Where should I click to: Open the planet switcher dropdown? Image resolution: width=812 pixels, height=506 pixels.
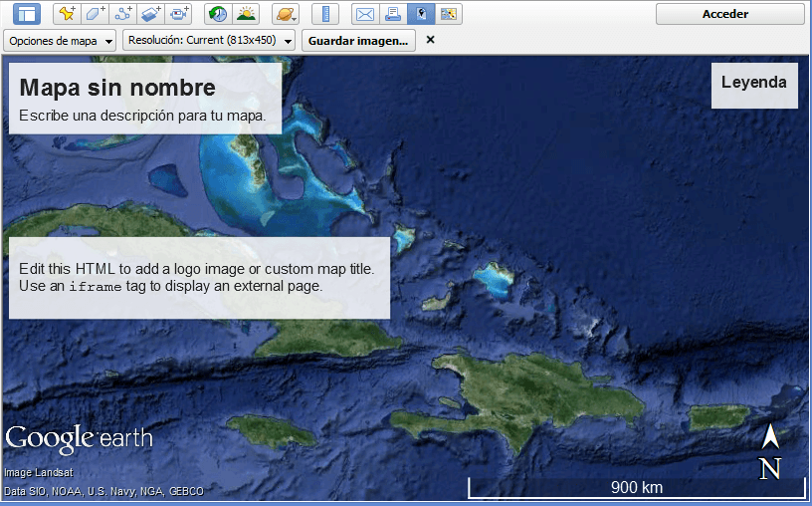pos(286,14)
